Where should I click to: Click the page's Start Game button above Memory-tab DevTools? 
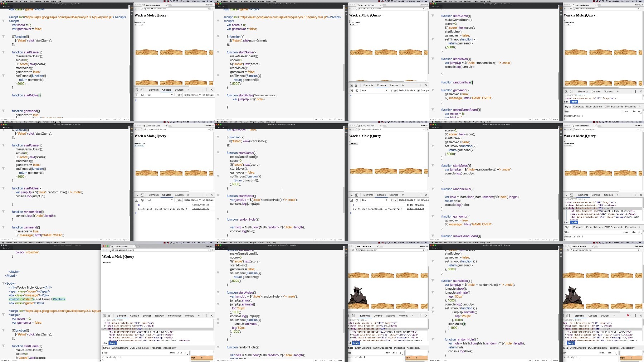click(107, 262)
